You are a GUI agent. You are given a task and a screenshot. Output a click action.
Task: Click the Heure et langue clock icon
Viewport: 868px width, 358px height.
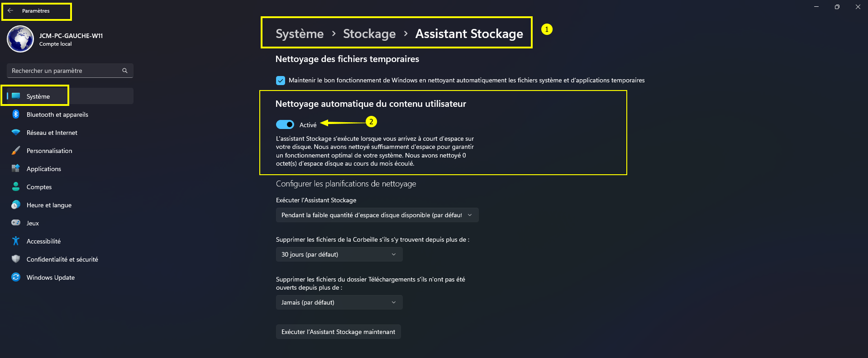[x=16, y=205]
